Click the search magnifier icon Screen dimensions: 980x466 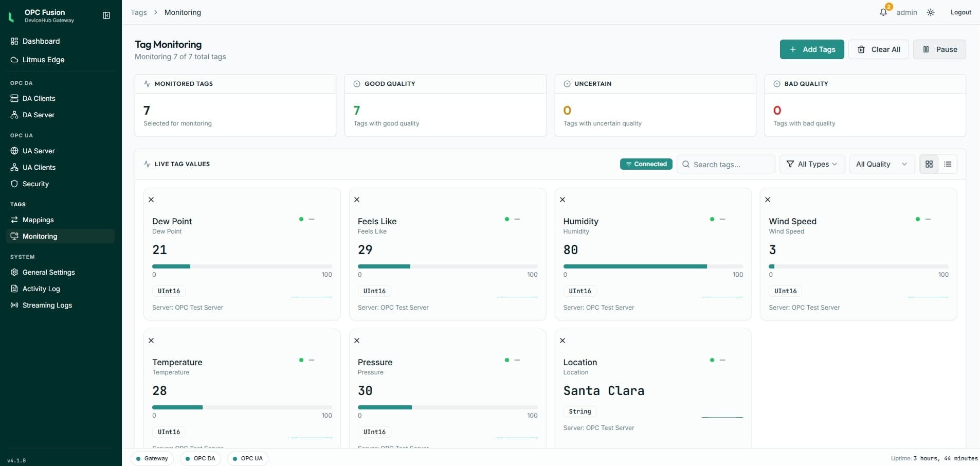coord(686,164)
